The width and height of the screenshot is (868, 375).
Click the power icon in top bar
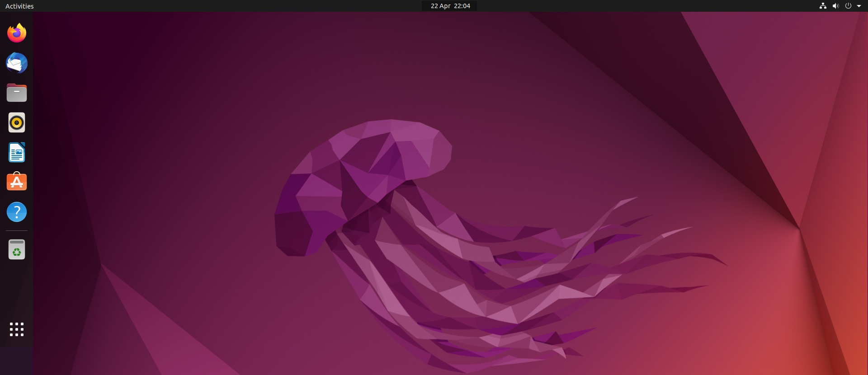click(x=848, y=6)
